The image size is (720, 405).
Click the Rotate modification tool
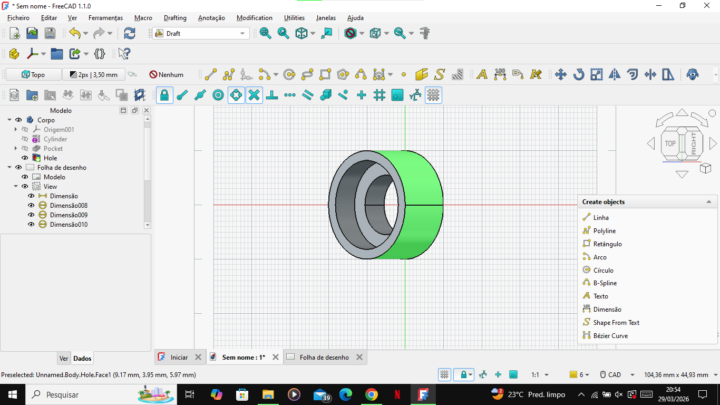point(578,74)
